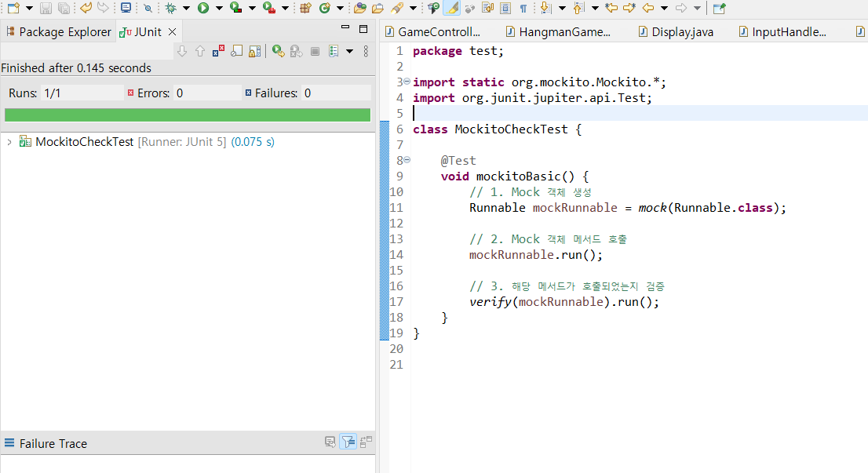
Task: Collapse the @Test method fold marker
Action: [x=407, y=160]
